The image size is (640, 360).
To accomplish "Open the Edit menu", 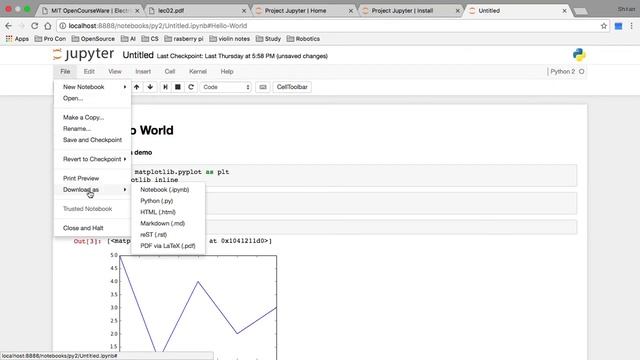I will pos(89,71).
